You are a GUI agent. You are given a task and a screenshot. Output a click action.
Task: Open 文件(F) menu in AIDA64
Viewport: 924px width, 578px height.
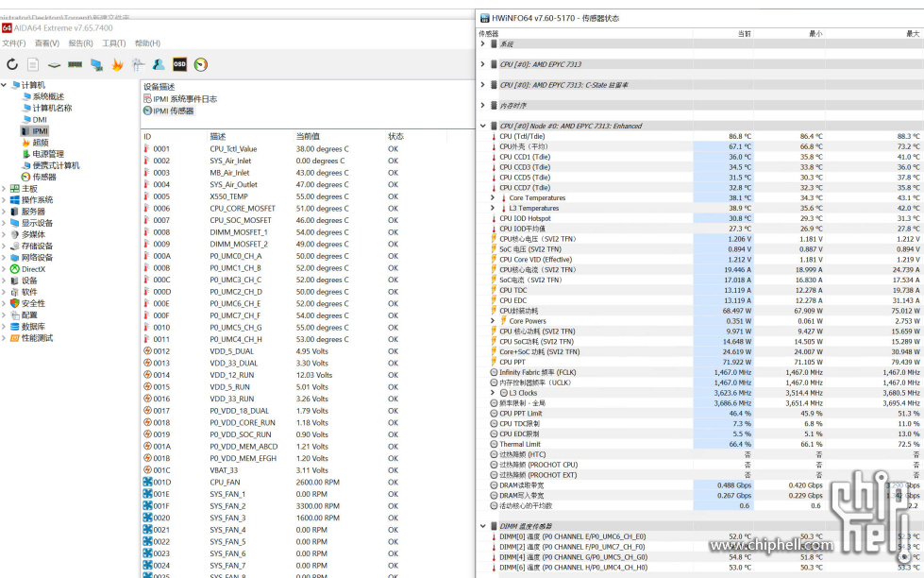pos(13,43)
